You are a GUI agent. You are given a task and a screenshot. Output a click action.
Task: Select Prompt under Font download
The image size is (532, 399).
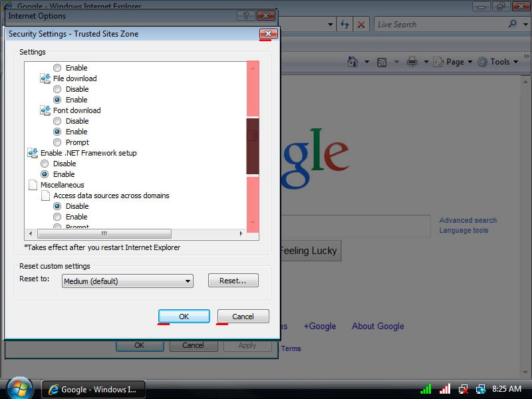[57, 142]
